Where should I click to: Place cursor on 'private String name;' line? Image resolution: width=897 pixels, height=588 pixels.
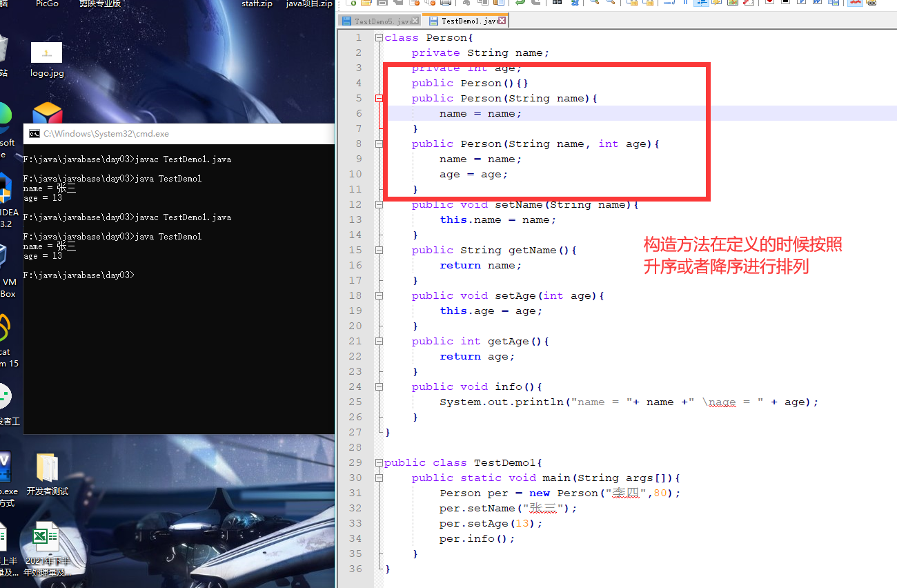click(x=480, y=52)
